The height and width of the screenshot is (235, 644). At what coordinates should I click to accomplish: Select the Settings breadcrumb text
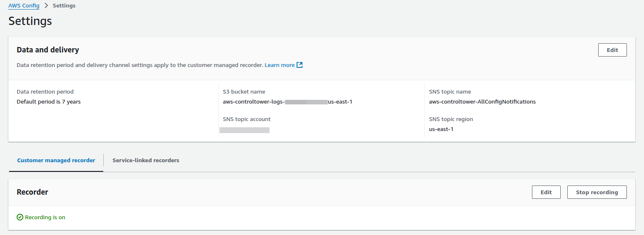click(64, 6)
